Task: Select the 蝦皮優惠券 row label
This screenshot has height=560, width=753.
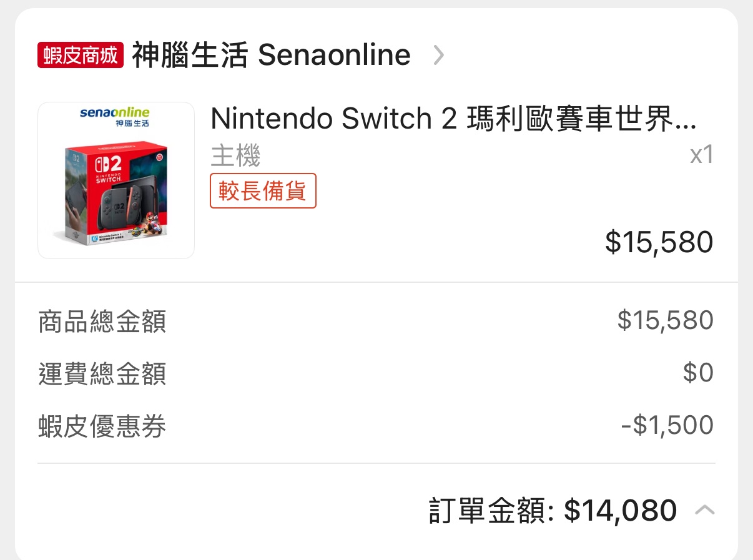Action: click(102, 427)
